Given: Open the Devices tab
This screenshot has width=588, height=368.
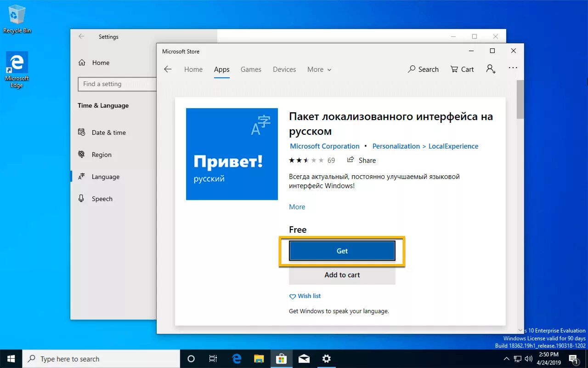Looking at the screenshot, I should (284, 69).
